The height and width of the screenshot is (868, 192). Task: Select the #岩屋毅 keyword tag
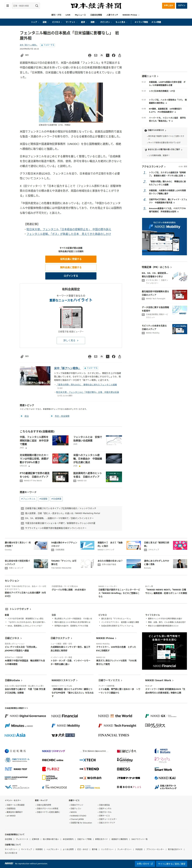click(44, 499)
